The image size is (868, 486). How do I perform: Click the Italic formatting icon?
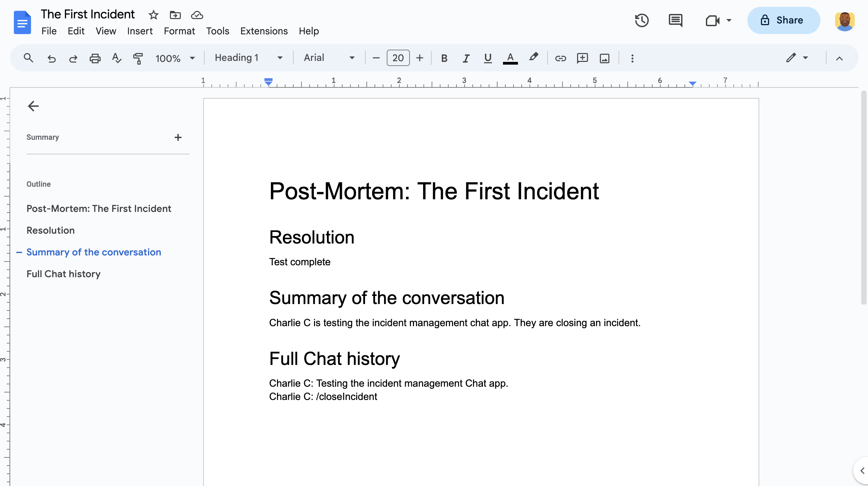click(x=466, y=58)
